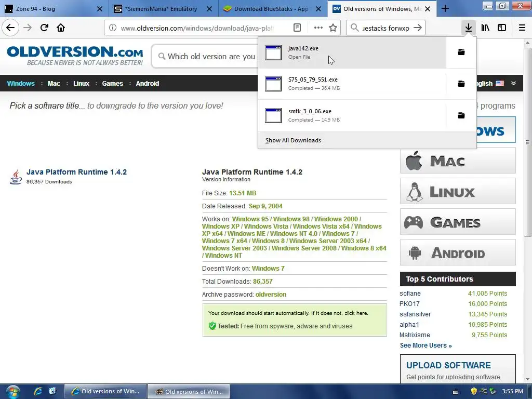This screenshot has width=532, height=399.
Task: Bookmark this page with the star icon
Action: pos(333,28)
